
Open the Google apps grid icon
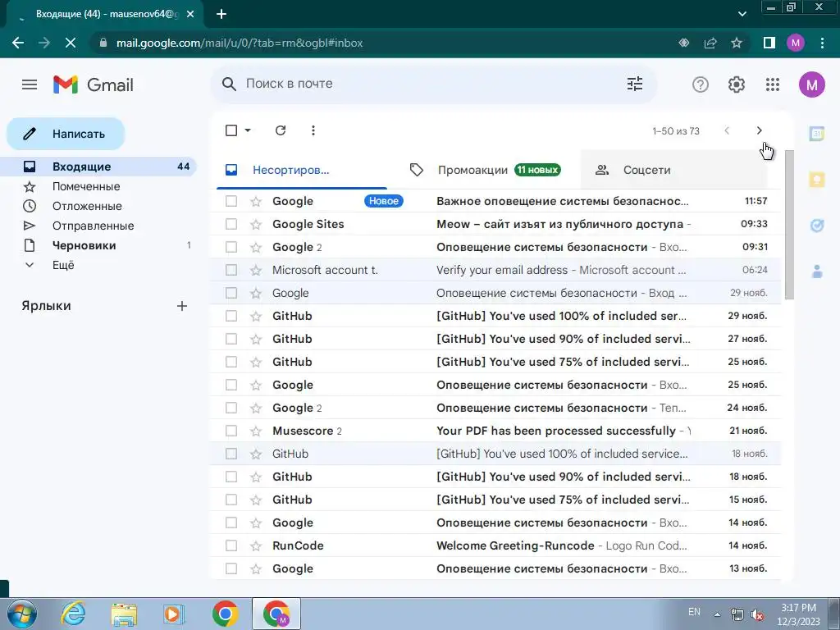click(773, 84)
